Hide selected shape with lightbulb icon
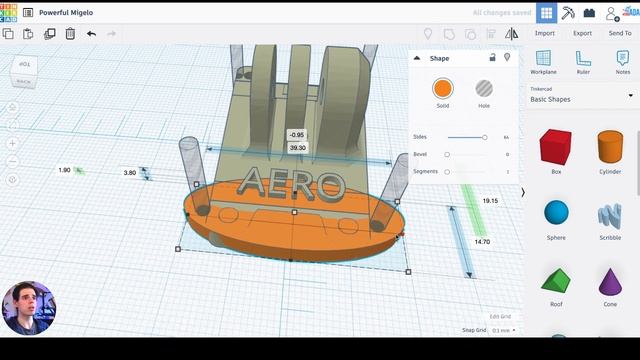The image size is (640, 360). tap(507, 58)
